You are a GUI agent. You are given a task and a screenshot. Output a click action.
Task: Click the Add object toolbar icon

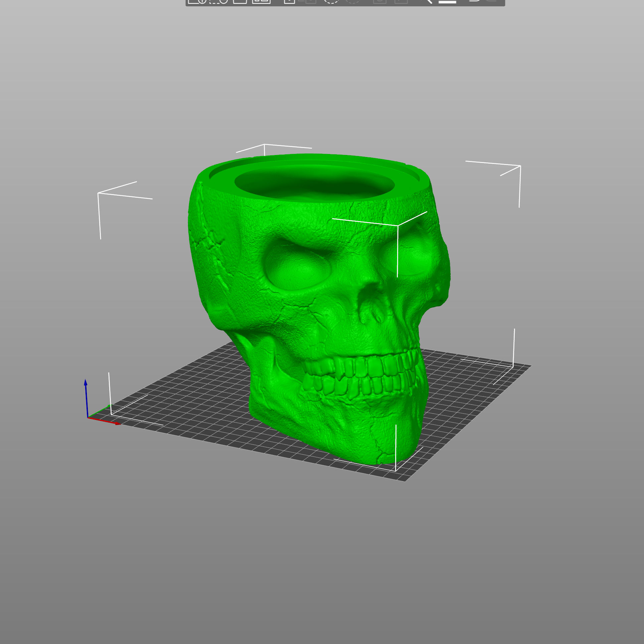tap(197, 1)
